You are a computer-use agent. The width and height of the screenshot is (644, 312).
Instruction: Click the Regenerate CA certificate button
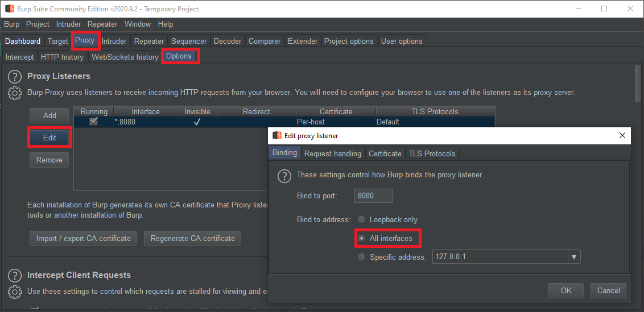[192, 238]
